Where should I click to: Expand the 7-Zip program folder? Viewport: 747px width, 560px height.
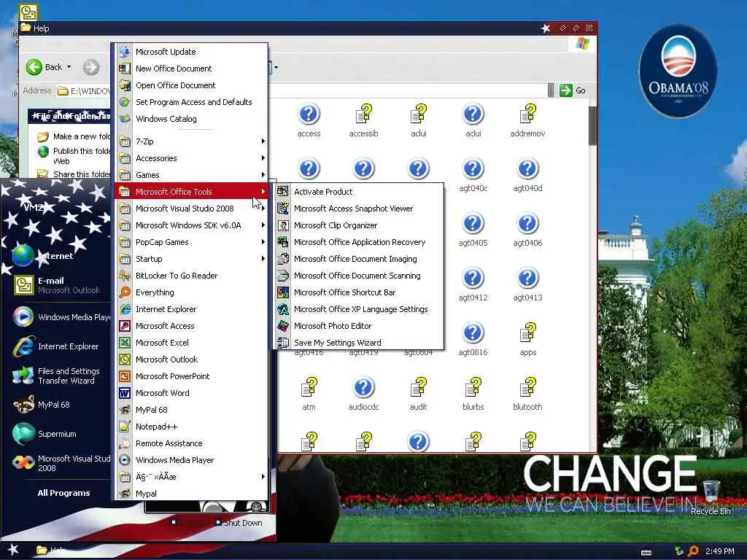[191, 141]
